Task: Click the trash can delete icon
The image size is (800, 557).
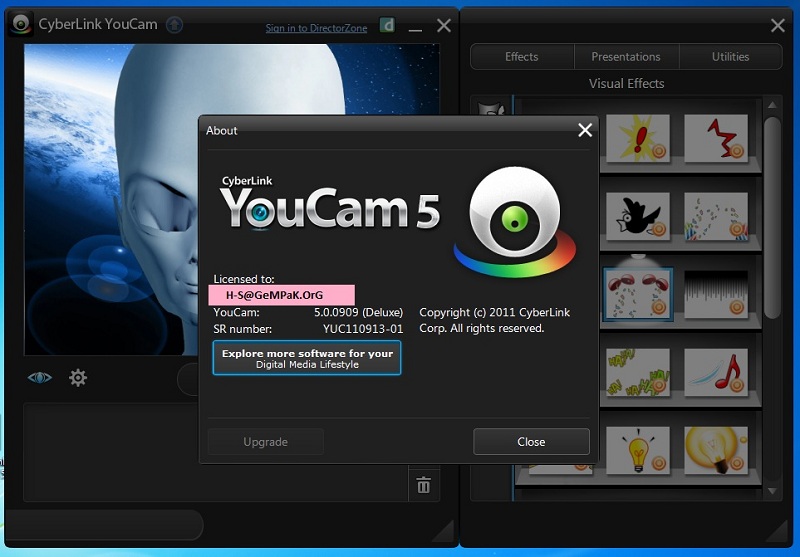Action: (x=423, y=485)
